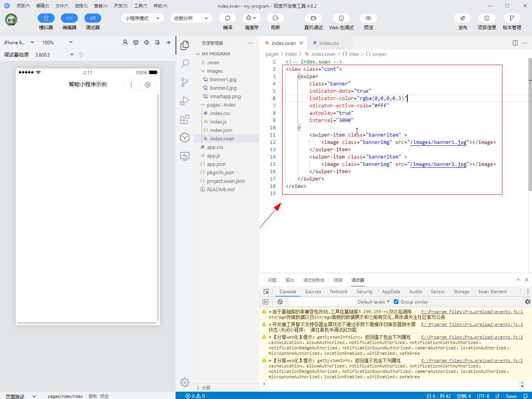The height and width of the screenshot is (399, 532).
Task: Toggle the editor panel button
Action: 69,18
